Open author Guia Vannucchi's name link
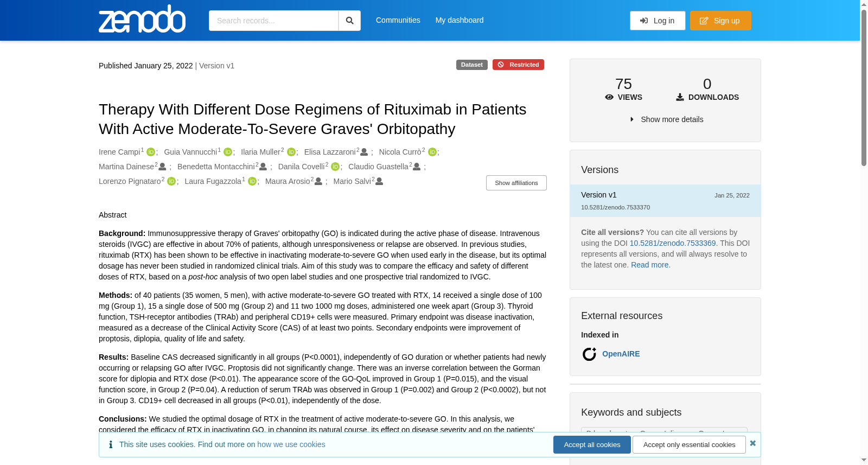The image size is (868, 465). click(190, 152)
